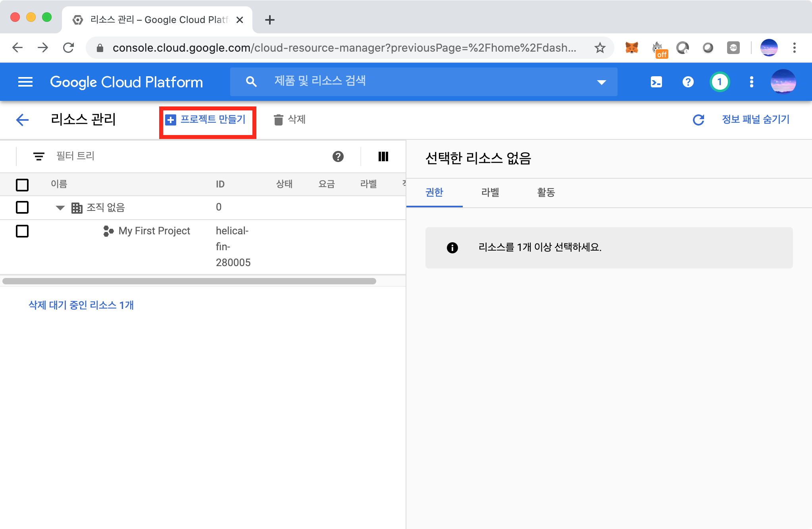Click the horizontal table scrollbar
The image size is (812, 529).
point(189,281)
